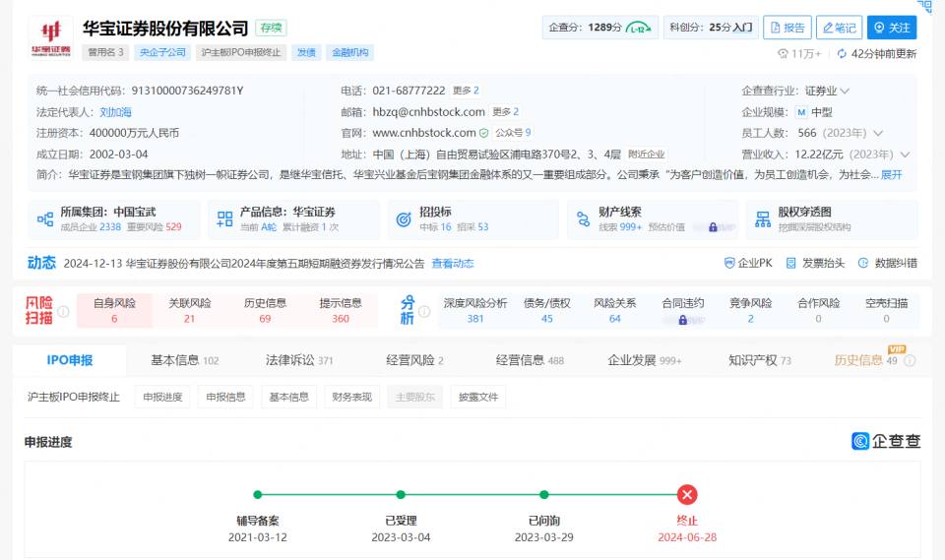Click the 所属集团 group structure icon

tap(45, 219)
